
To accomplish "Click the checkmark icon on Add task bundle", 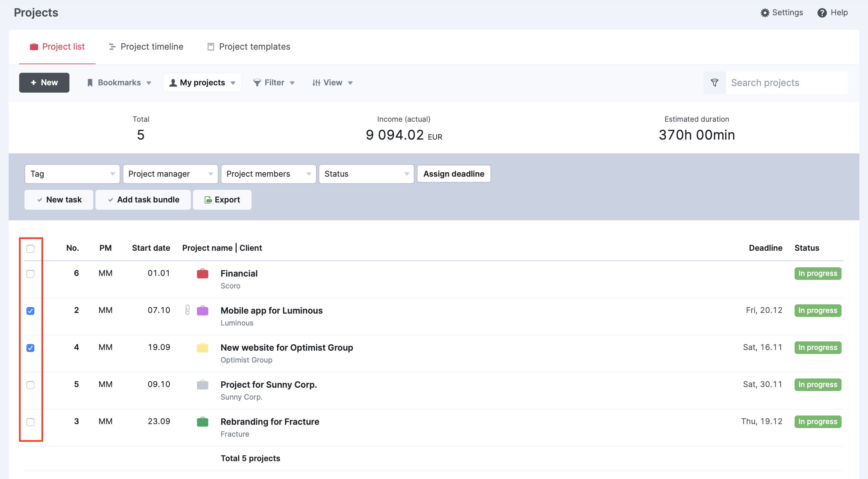I will (x=110, y=200).
